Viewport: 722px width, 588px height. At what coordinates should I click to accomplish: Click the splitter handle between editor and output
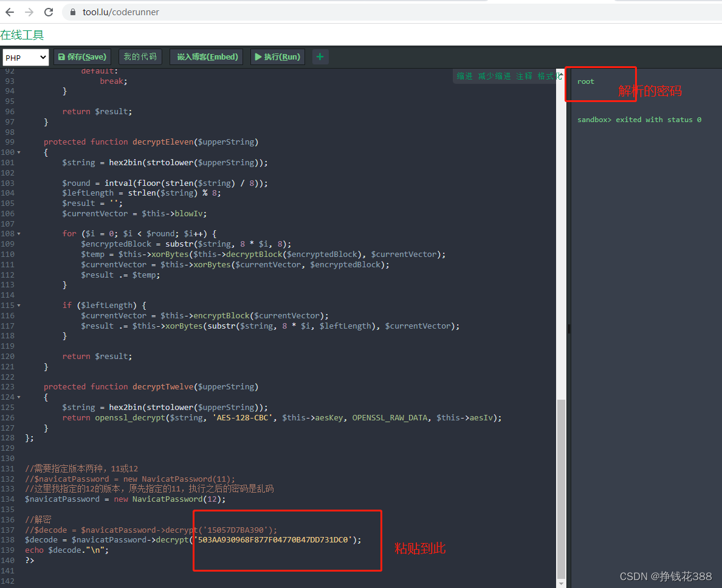569,329
